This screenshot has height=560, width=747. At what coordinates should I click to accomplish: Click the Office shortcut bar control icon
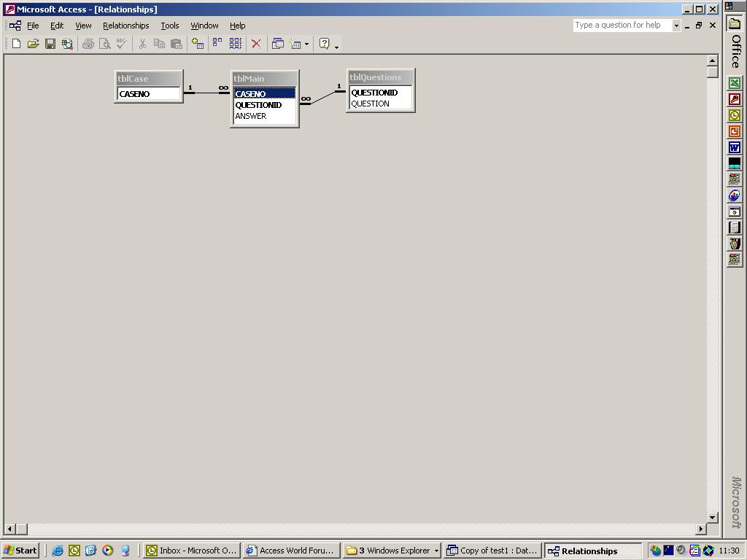729,5
